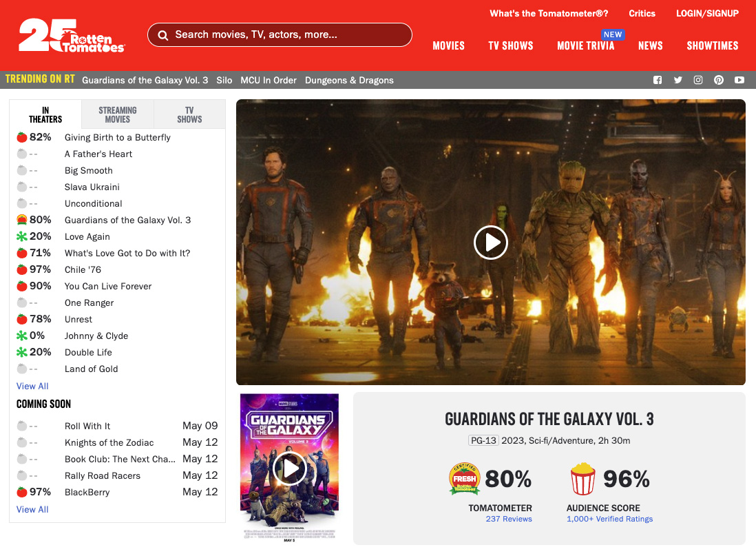Open the Pinterest social icon
The height and width of the screenshot is (556, 756).
tap(719, 80)
